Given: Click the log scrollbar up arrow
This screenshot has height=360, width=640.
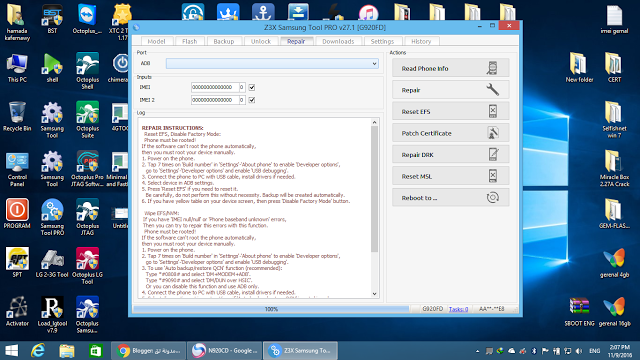Looking at the screenshot, I should coord(374,122).
